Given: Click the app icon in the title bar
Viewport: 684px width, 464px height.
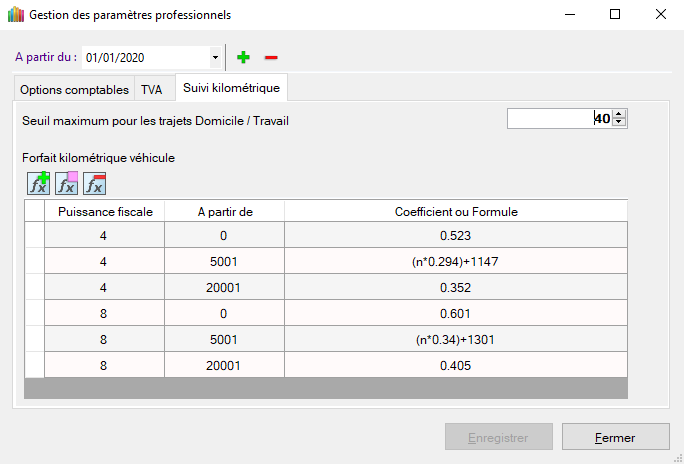Looking at the screenshot, I should tap(15, 15).
